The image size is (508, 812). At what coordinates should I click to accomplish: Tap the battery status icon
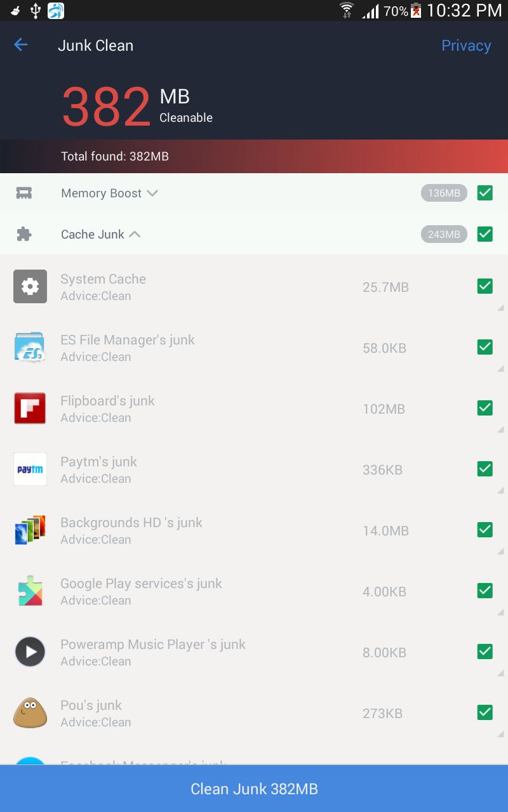tap(416, 10)
